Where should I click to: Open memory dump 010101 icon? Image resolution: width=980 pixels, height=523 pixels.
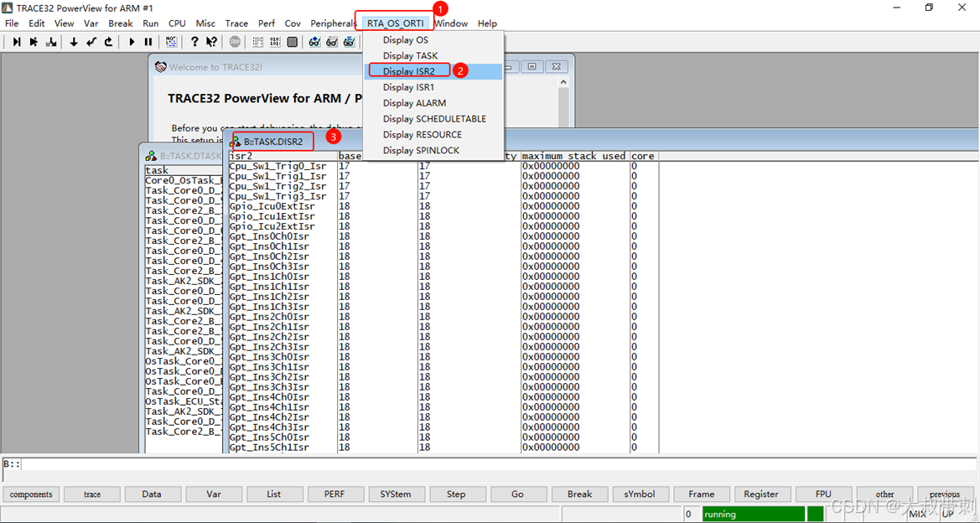[x=274, y=42]
